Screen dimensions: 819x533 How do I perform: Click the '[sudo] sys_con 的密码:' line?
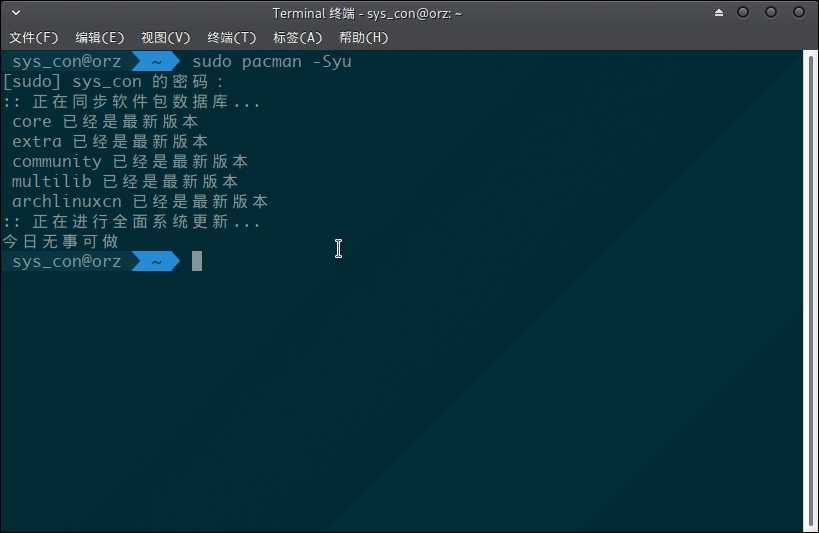click(x=113, y=82)
